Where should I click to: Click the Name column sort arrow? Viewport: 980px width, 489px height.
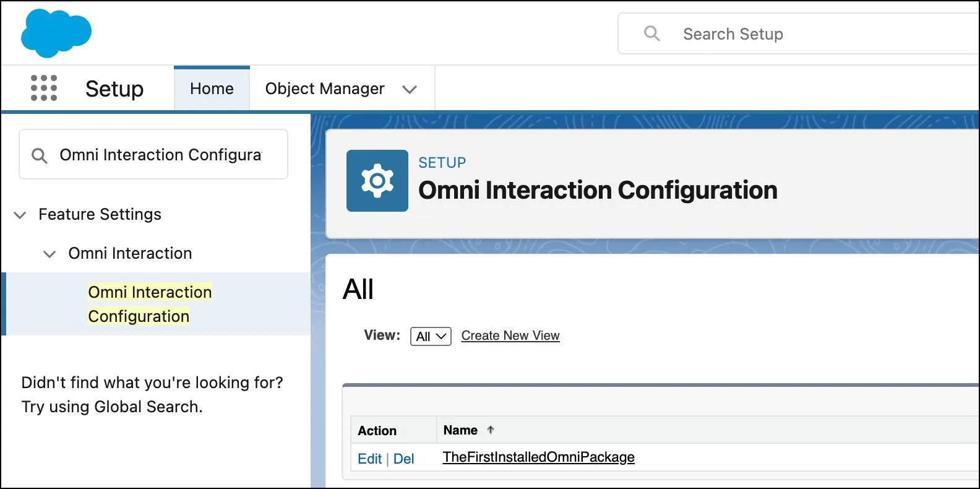coord(491,430)
